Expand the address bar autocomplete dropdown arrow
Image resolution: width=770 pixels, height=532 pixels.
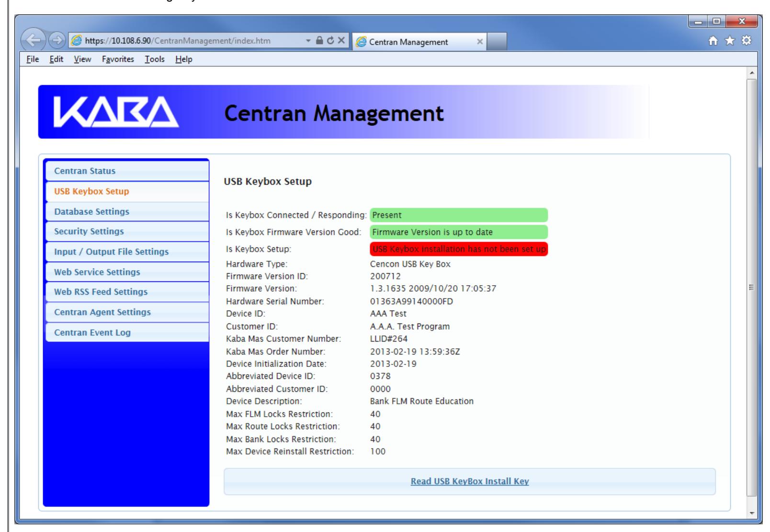coord(309,41)
